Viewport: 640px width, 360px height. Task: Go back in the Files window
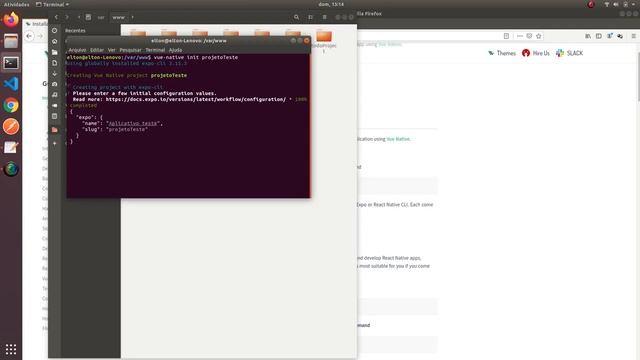coord(56,17)
